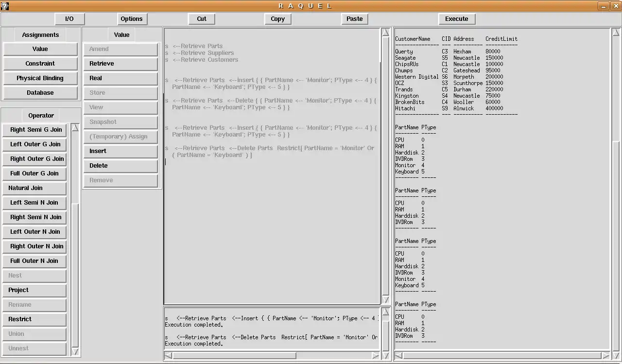This screenshot has width=622, height=364.
Task: Insert the Left Outer N Join operator
Action: pos(35,232)
